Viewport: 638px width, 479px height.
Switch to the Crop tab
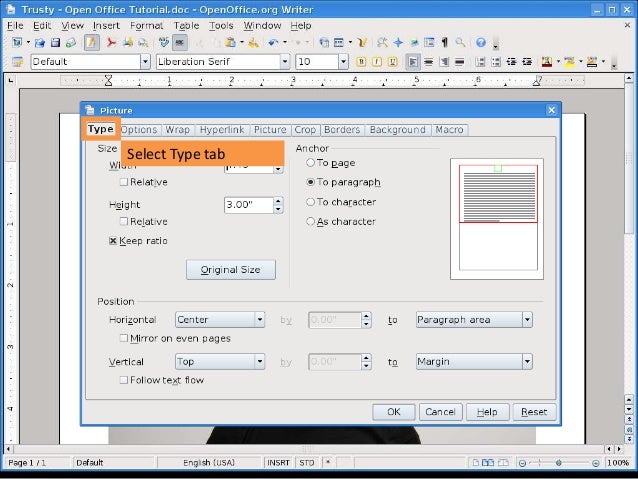point(305,130)
